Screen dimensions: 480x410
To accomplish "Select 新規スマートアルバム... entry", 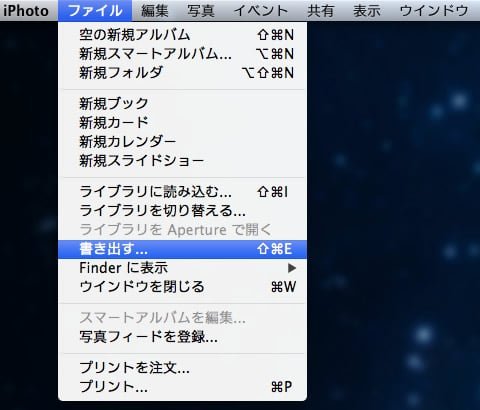I will click(x=182, y=54).
